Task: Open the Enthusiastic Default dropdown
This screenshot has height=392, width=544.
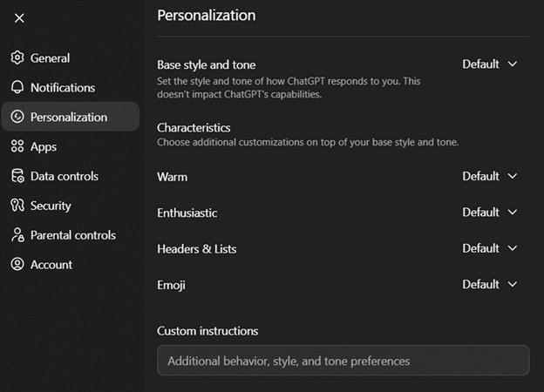Action: (490, 213)
